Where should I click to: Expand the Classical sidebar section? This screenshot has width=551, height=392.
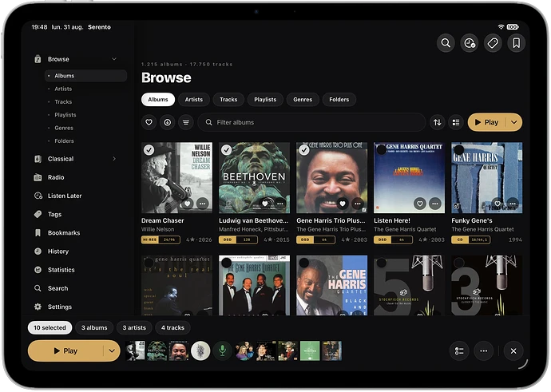click(114, 159)
